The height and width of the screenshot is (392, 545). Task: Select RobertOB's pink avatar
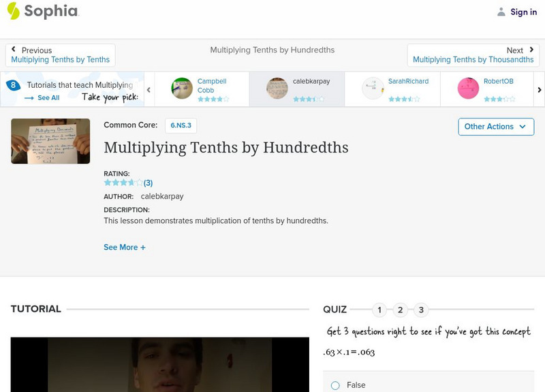coord(468,87)
